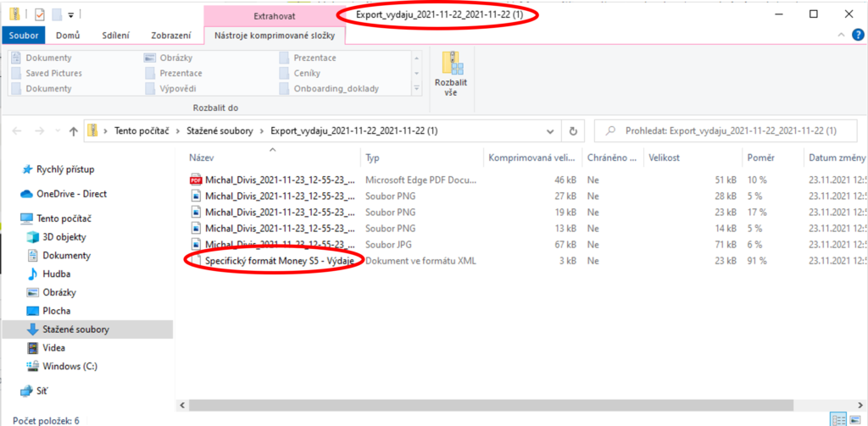Click Dokument ve formátu XML type cell
868x426 pixels.
point(420,261)
